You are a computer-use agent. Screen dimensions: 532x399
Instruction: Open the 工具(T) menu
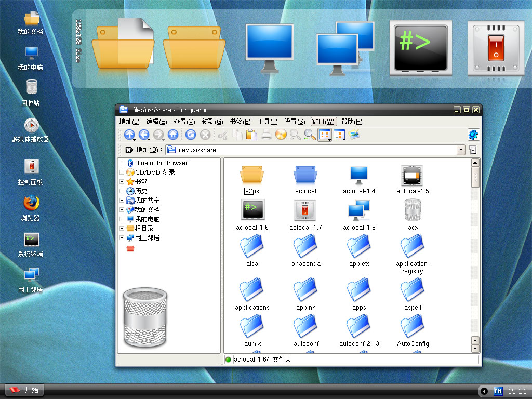268,122
